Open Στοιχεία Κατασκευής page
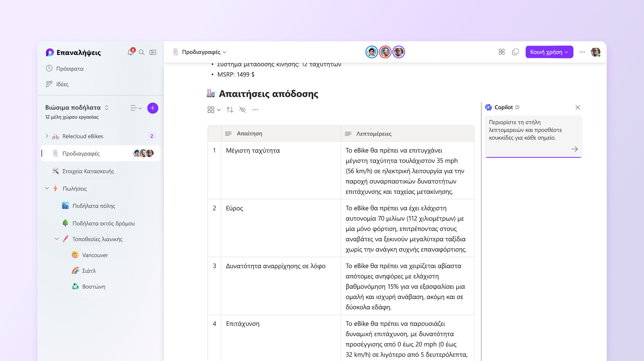The width and height of the screenshot is (644, 361). (x=88, y=171)
